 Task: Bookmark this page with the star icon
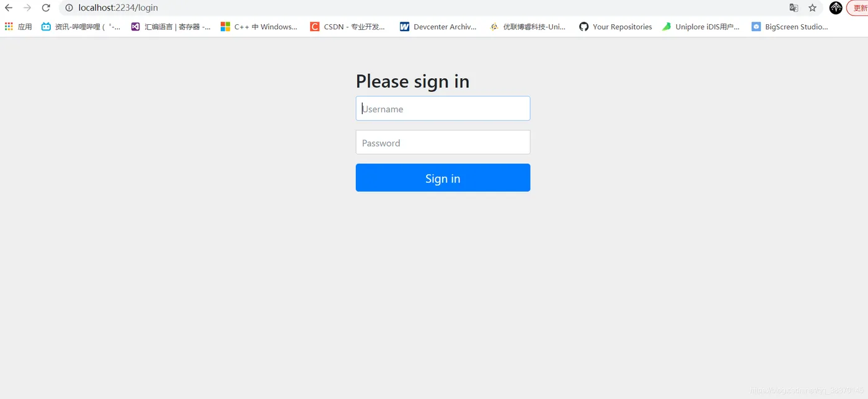coord(812,7)
